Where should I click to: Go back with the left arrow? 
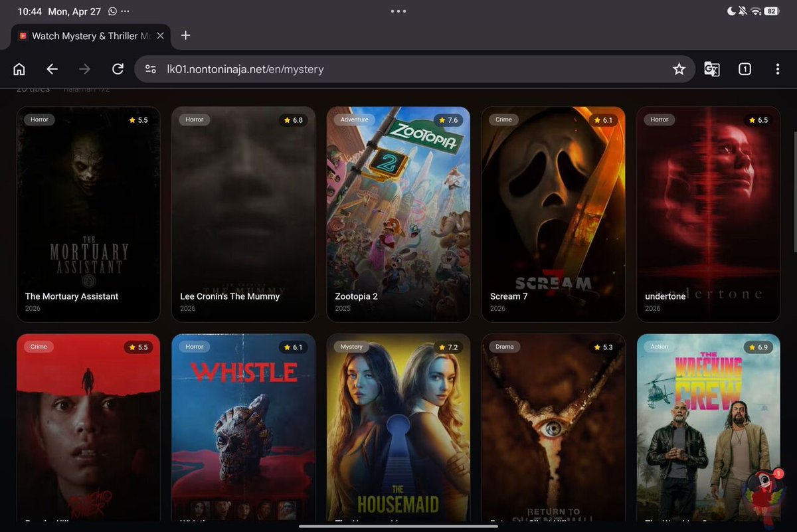pos(52,69)
